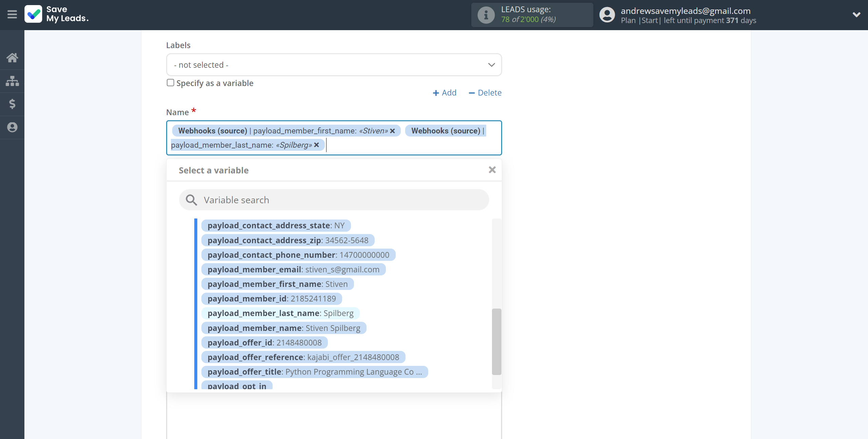Select payload_offer_reference variable
Image resolution: width=868 pixels, height=439 pixels.
(x=303, y=357)
